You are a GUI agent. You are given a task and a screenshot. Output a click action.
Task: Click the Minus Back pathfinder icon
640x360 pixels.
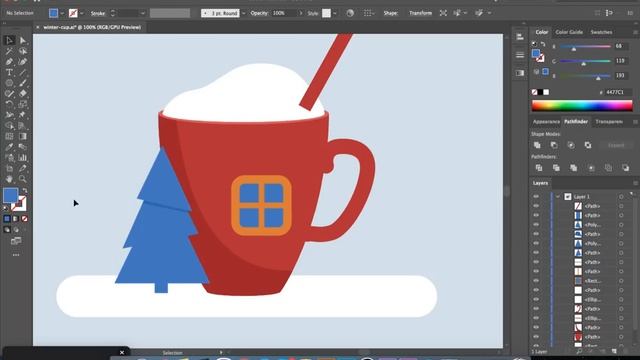click(626, 168)
